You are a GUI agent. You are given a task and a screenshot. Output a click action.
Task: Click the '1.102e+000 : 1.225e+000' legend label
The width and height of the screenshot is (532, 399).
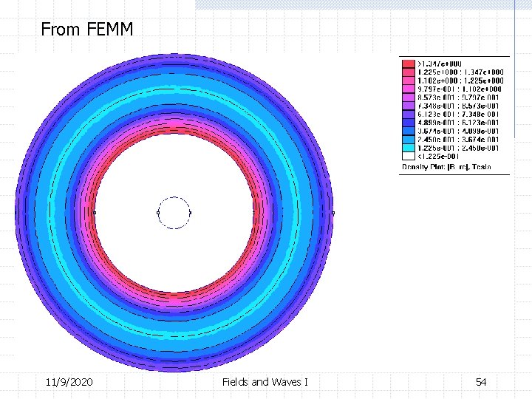461,81
